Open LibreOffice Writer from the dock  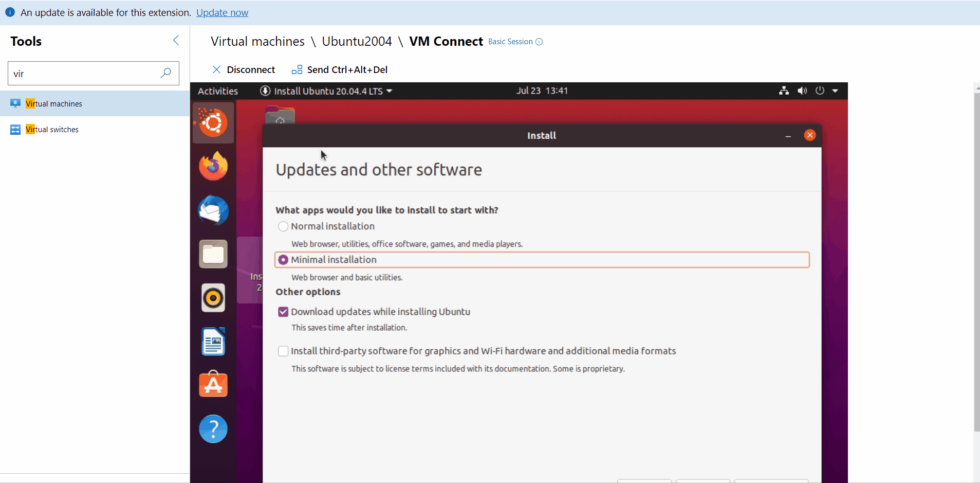click(x=213, y=342)
